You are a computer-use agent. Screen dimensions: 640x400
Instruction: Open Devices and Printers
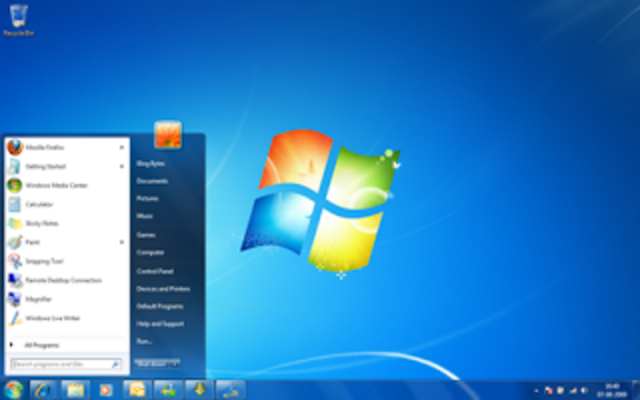click(x=163, y=289)
